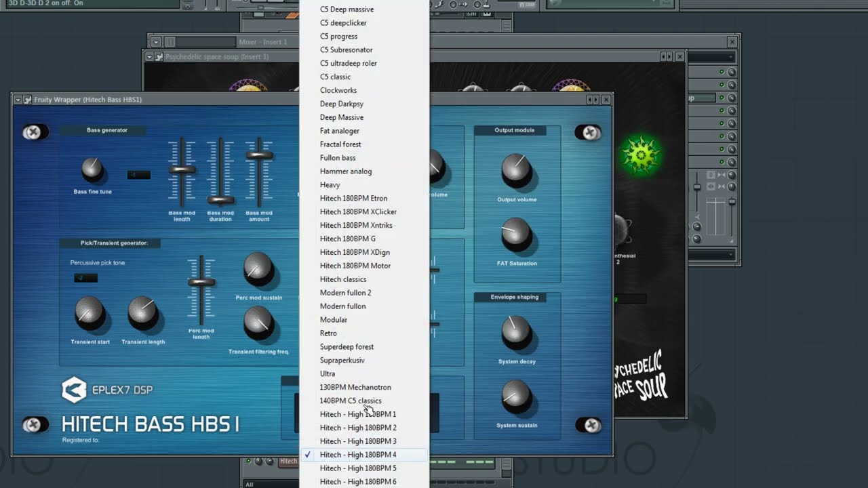Choose preset Modular
Screen dimensions: 868x488
363,320
